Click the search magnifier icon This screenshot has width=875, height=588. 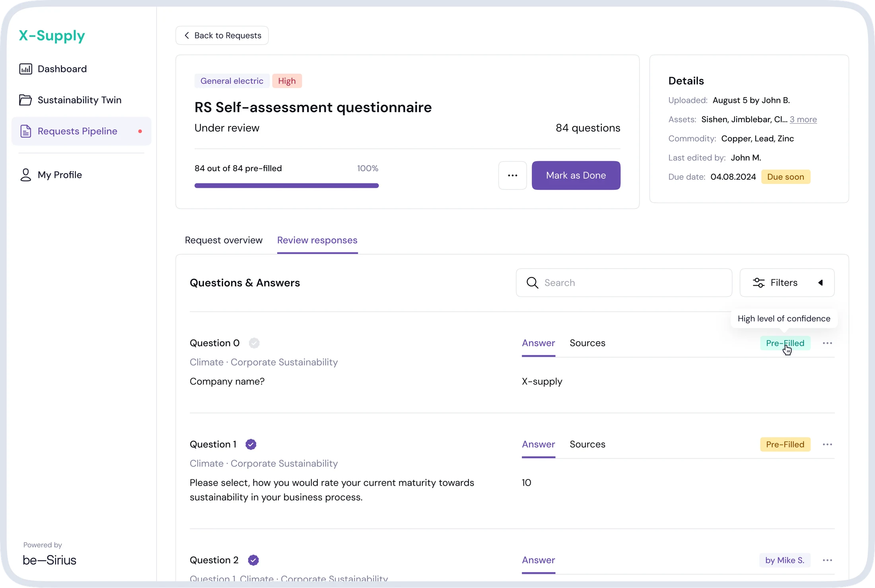pyautogui.click(x=532, y=283)
